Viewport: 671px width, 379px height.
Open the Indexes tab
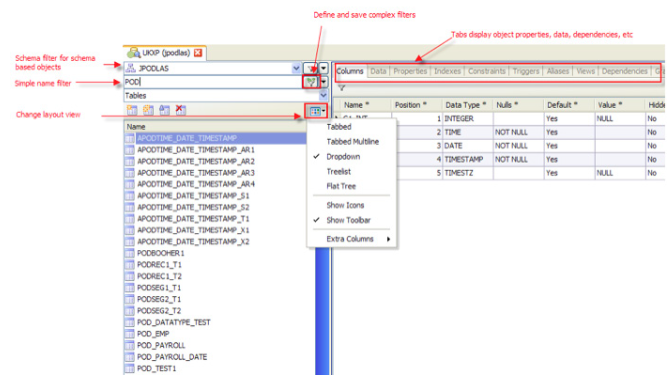(x=447, y=71)
